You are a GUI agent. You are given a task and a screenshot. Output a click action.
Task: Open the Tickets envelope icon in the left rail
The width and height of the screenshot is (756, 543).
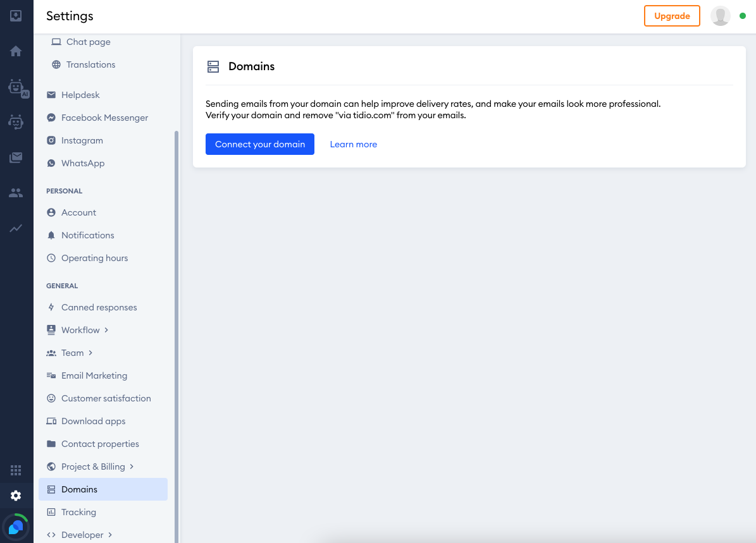click(x=16, y=157)
